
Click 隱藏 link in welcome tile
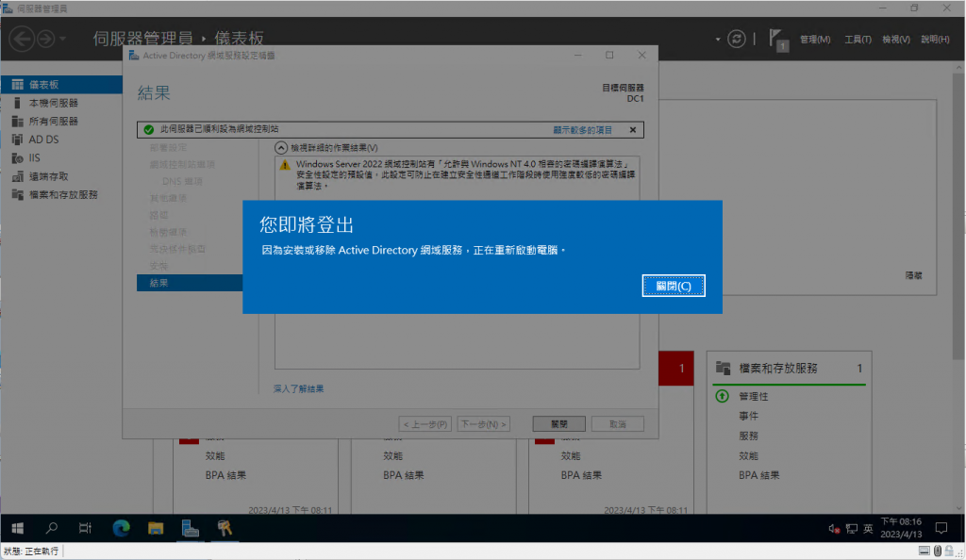point(913,275)
